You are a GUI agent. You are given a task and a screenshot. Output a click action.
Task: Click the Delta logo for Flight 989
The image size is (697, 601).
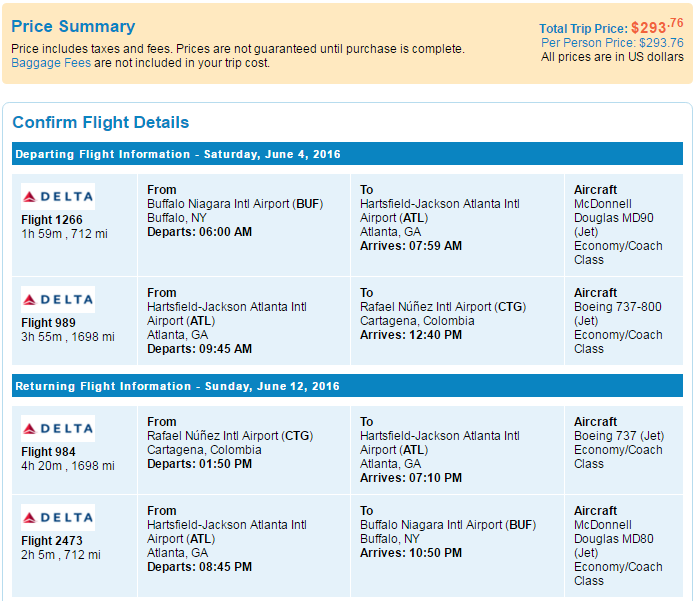pos(58,300)
